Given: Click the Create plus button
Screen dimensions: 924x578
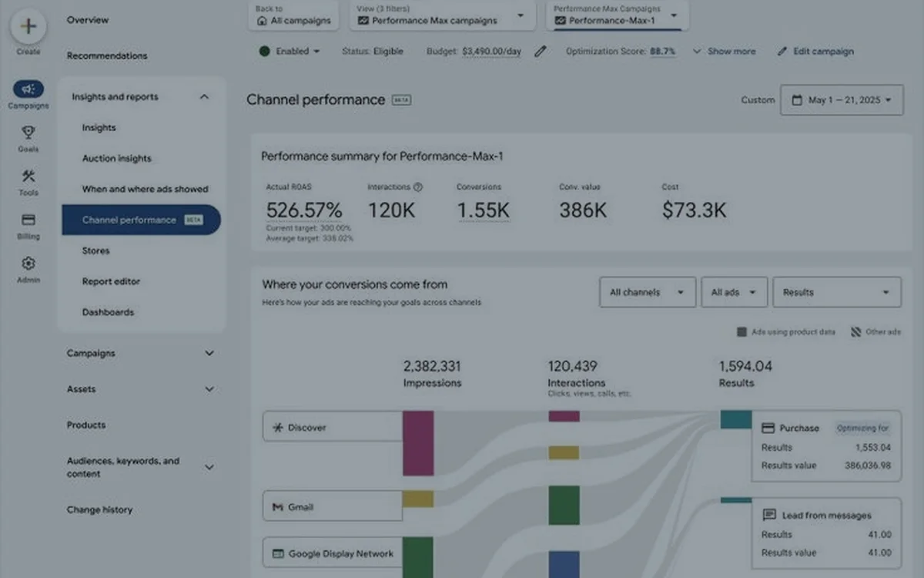Looking at the screenshot, I should tap(28, 26).
